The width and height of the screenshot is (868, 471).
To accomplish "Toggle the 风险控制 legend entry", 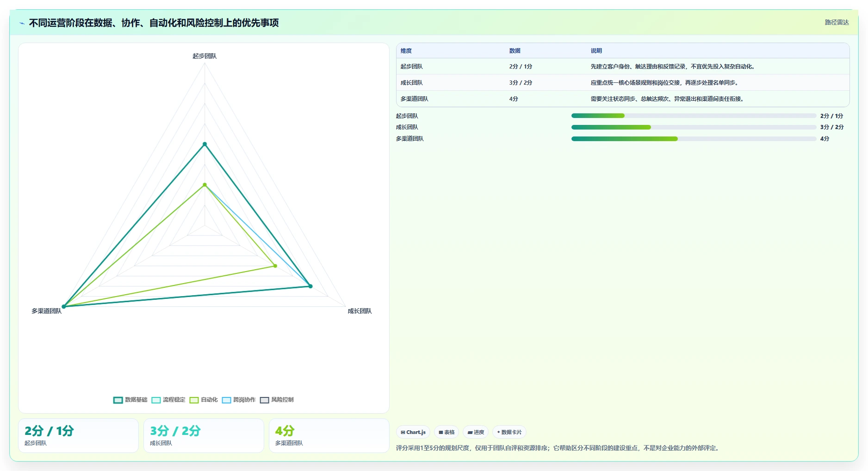I will [277, 400].
